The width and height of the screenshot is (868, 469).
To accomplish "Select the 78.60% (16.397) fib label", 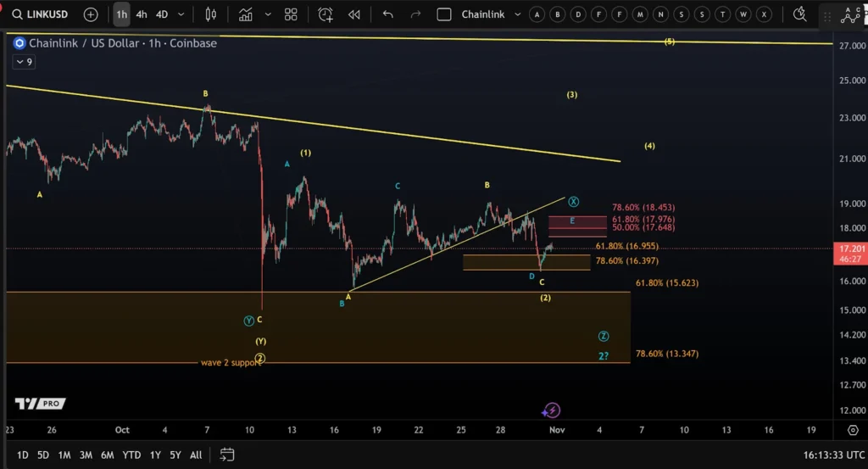I will tap(626, 261).
